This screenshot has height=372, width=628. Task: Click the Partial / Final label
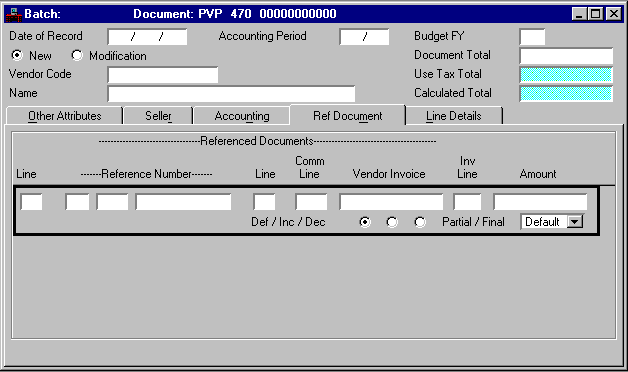point(473,222)
